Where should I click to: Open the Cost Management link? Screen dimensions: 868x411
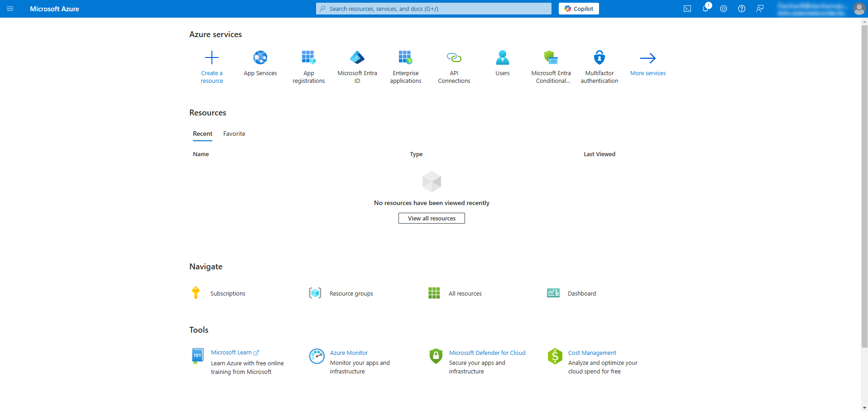click(592, 353)
